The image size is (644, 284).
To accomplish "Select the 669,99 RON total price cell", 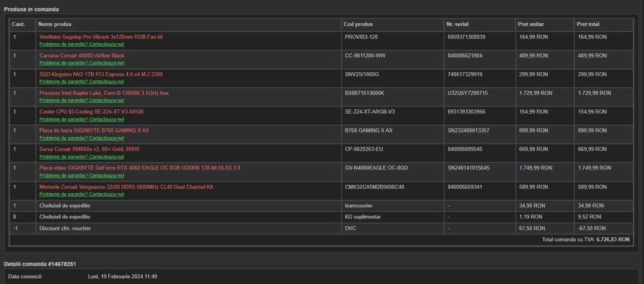I will 592,149.
